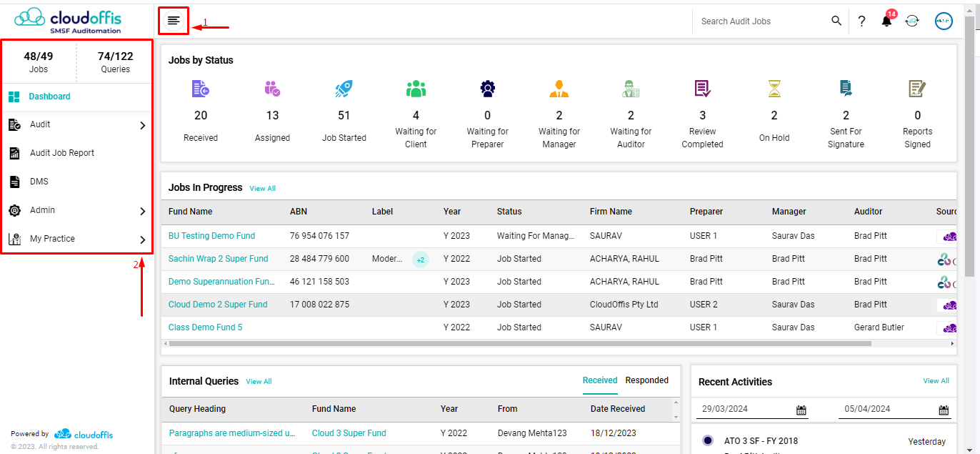Click the Dashboard sidebar icon
This screenshot has height=454, width=980.
[14, 97]
